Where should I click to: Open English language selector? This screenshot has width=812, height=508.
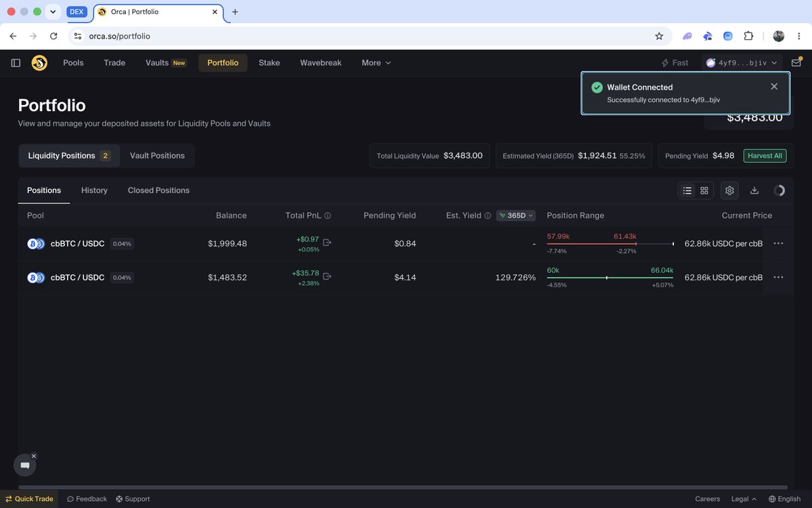784,499
